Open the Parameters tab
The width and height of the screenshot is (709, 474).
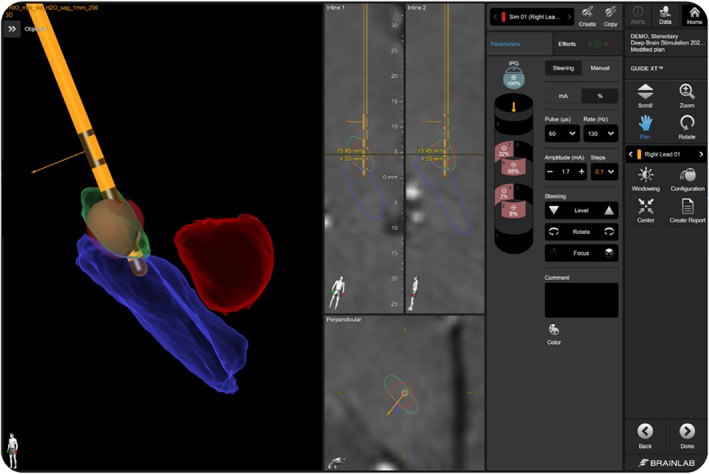pyautogui.click(x=505, y=44)
